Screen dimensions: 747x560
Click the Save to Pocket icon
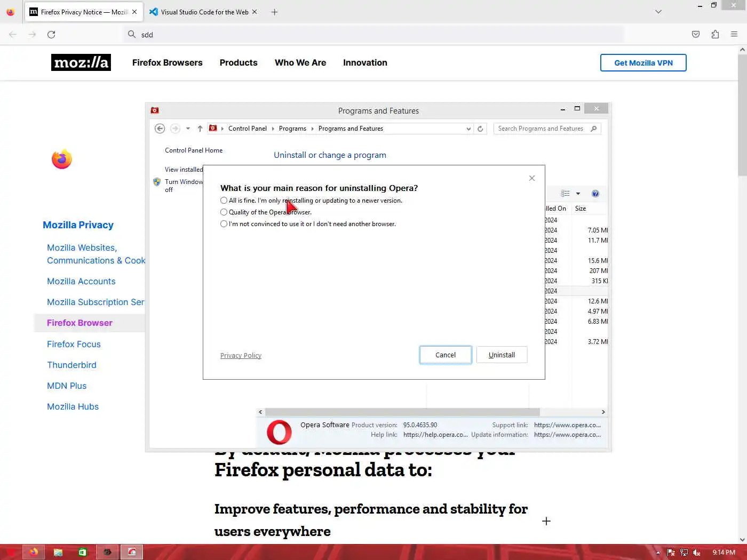click(x=696, y=34)
